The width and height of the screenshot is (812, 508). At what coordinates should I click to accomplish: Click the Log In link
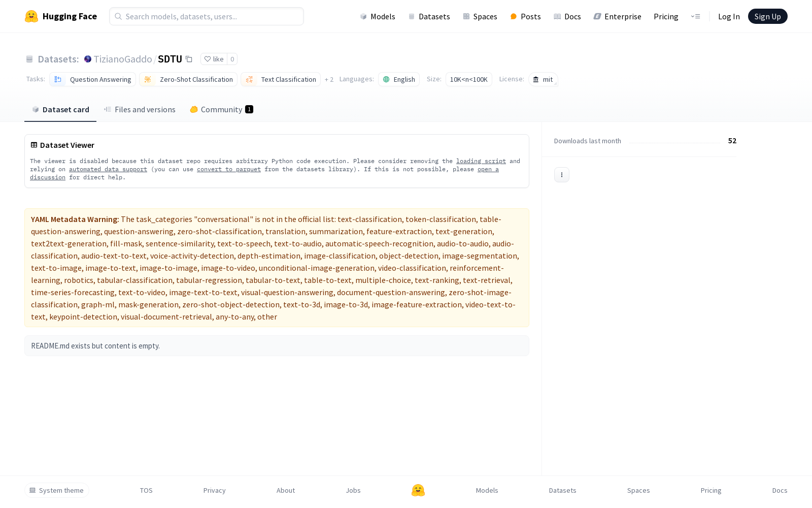(729, 16)
